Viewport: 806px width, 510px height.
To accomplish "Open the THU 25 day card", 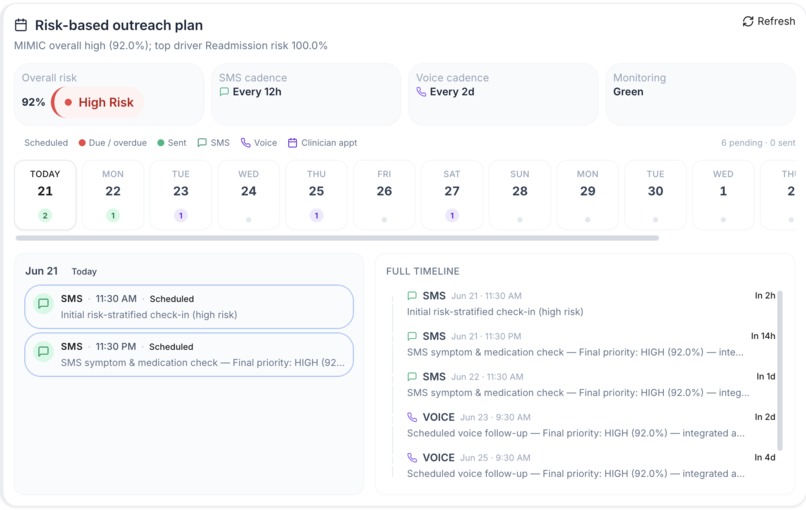I will [x=317, y=195].
